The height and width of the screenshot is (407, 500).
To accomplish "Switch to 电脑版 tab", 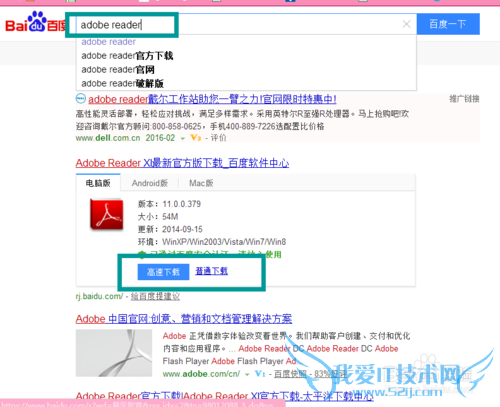I will point(98,183).
